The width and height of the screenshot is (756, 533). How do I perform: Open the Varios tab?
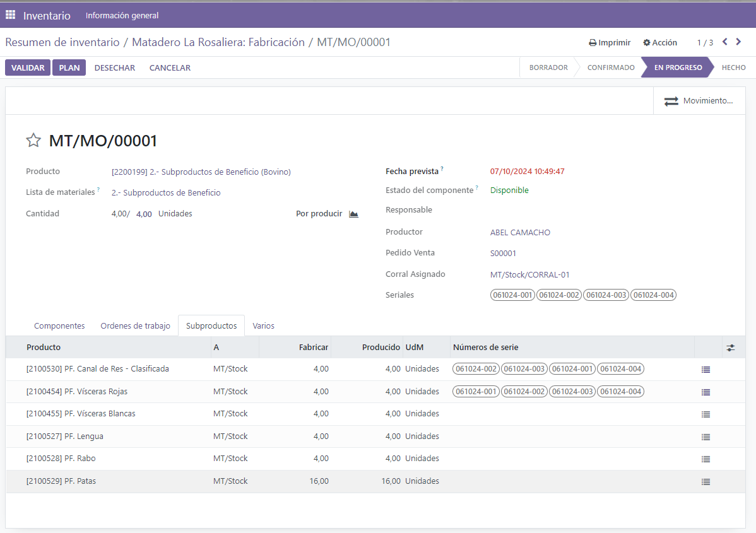[x=263, y=325]
